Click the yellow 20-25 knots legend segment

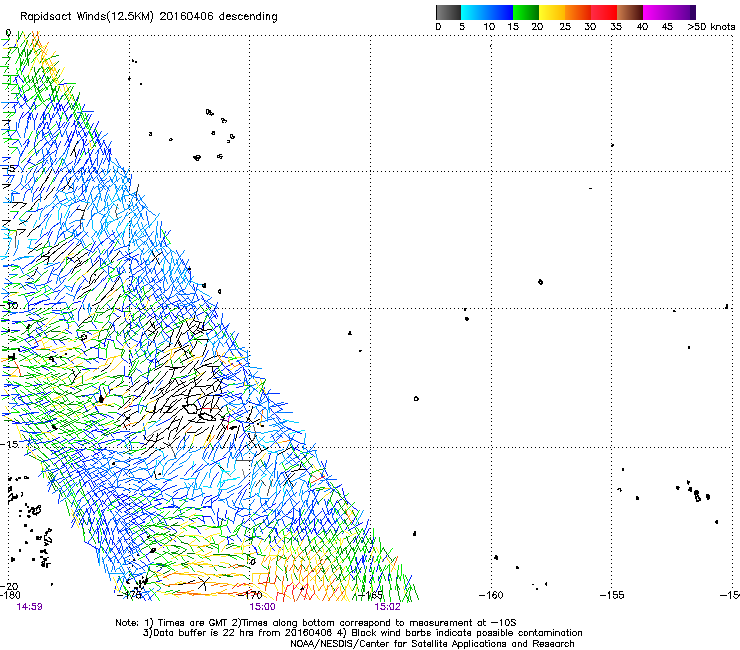552,12
